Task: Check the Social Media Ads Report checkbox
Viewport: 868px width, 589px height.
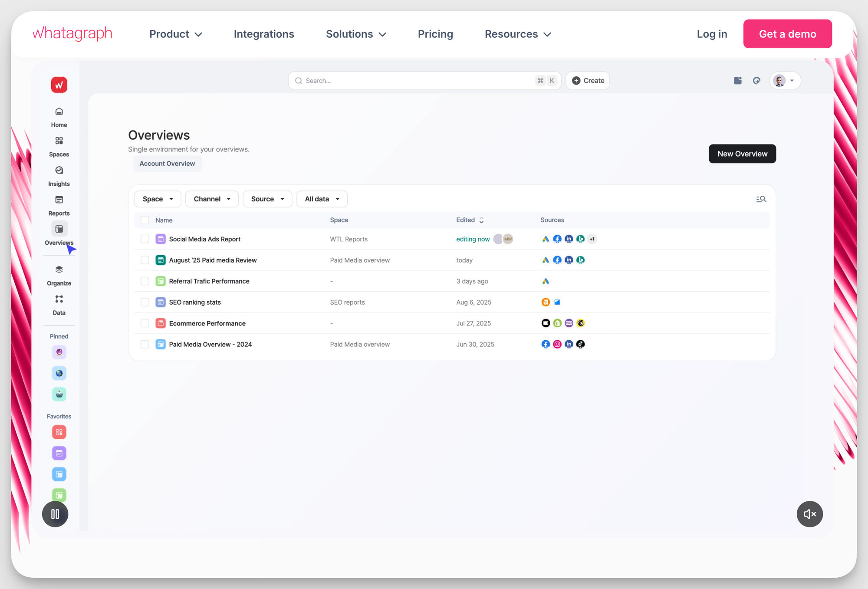Action: 145,239
